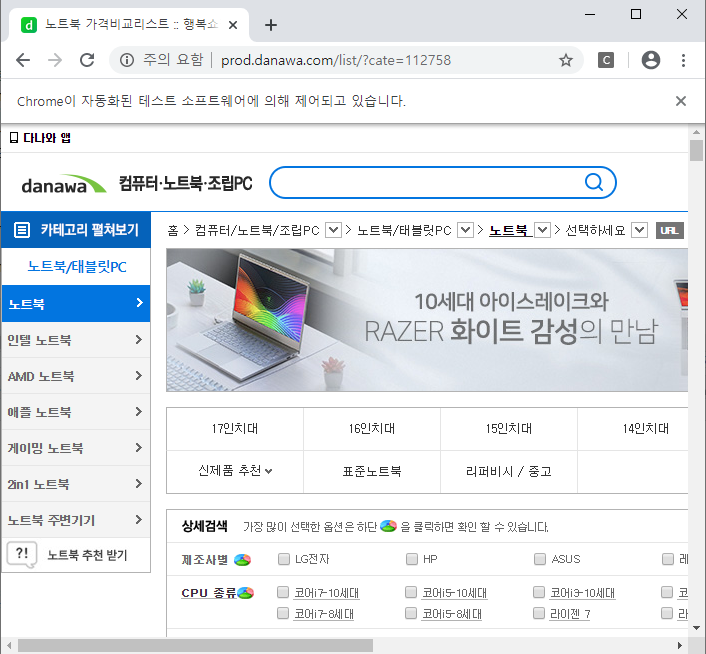Select 노트북 in the sidebar

click(x=76, y=303)
